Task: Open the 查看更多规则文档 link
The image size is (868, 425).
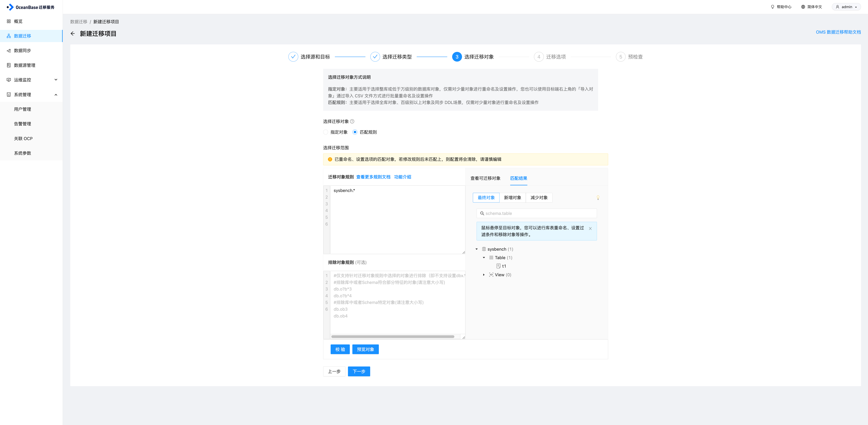Action: (x=373, y=177)
